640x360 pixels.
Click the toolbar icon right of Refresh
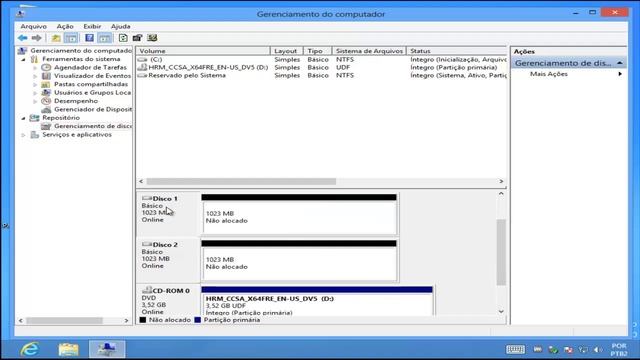click(137, 38)
